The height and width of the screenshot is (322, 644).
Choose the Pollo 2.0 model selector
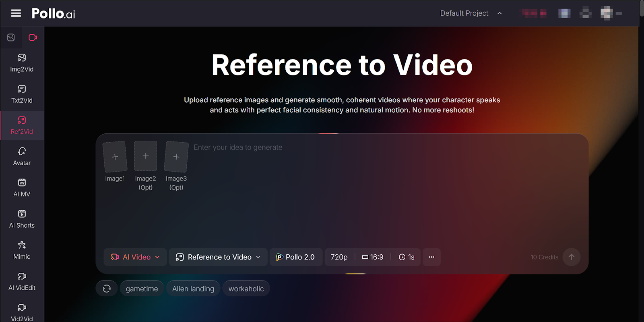pyautogui.click(x=295, y=257)
